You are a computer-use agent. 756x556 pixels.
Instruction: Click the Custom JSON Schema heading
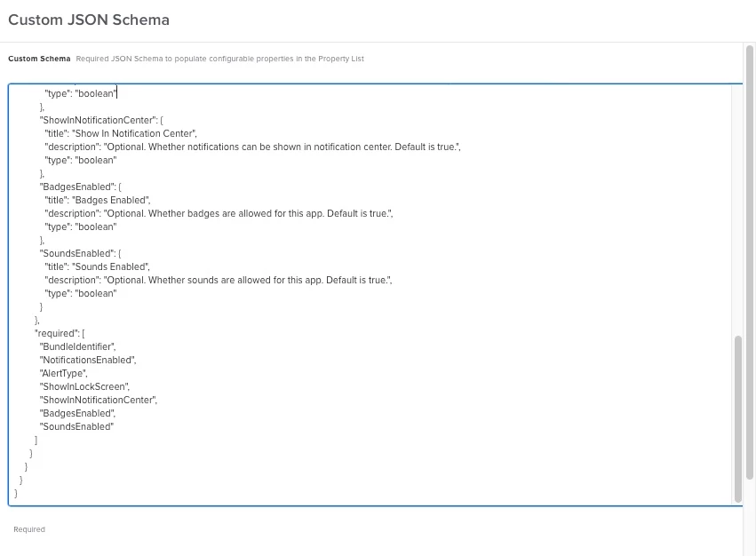(x=89, y=20)
